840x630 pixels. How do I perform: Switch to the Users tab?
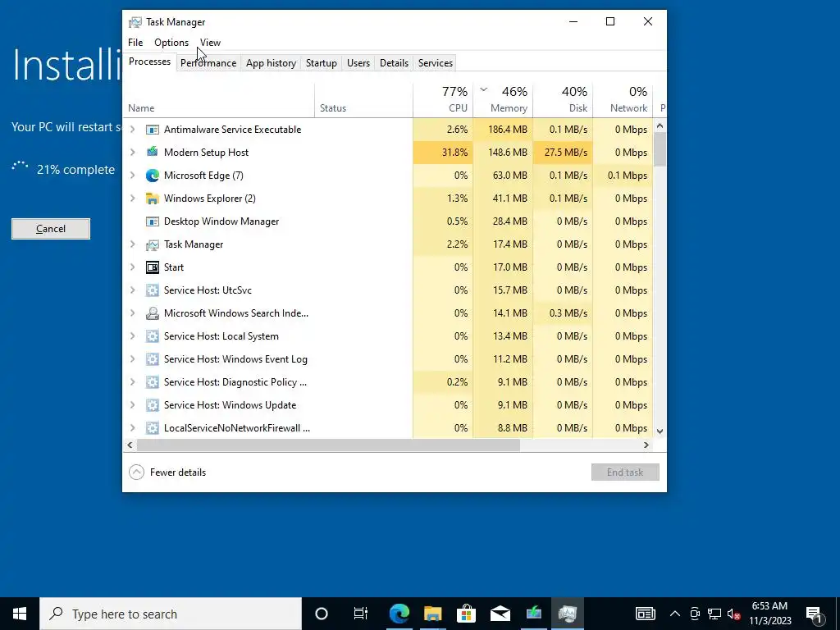(358, 63)
